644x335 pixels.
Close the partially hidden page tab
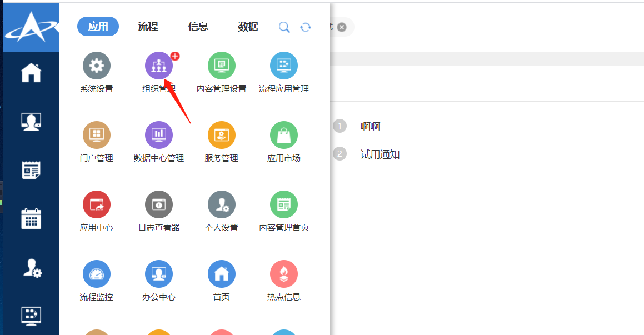coord(342,27)
